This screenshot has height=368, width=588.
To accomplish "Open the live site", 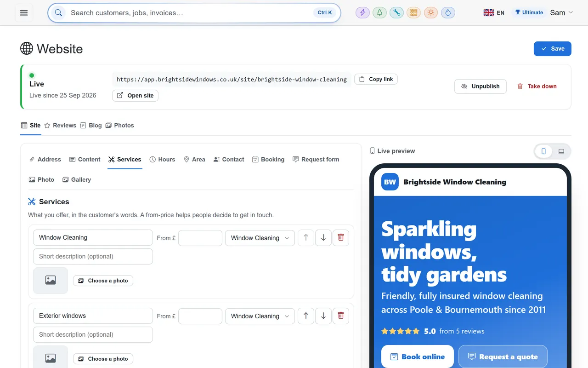I will 135,96.
